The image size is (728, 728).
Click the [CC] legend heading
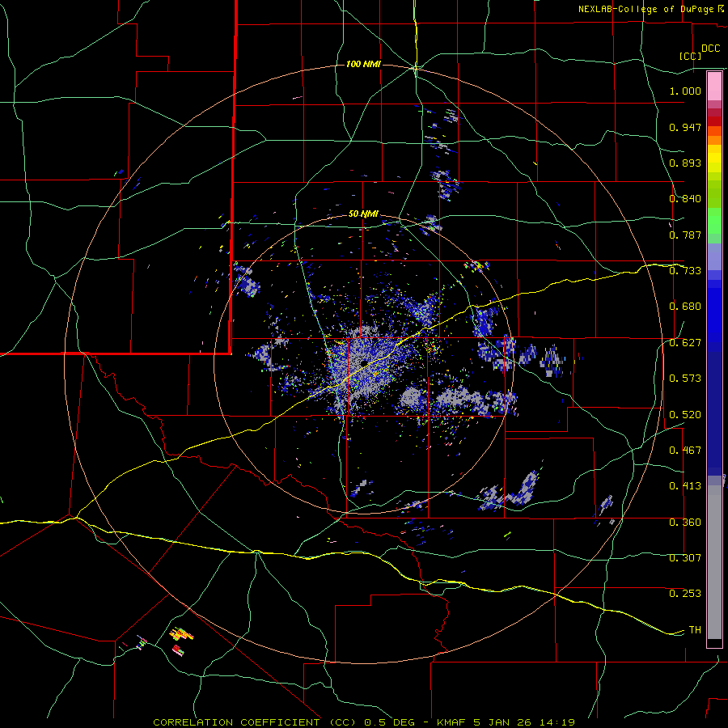[x=690, y=56]
